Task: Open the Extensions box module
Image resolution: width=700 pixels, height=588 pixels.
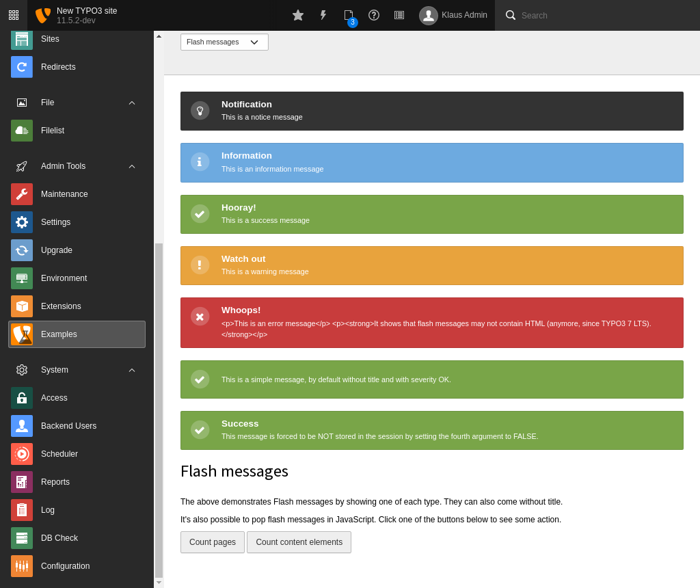Action: [x=22, y=306]
